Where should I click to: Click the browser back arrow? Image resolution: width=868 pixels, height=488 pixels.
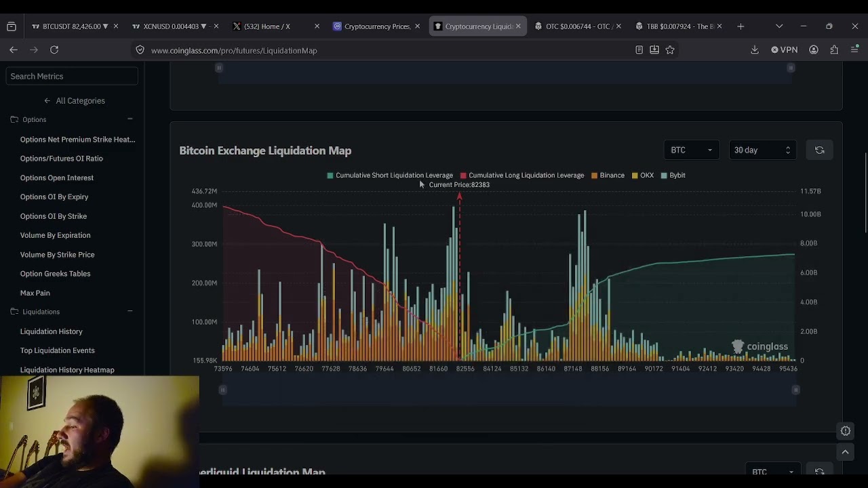click(x=14, y=49)
